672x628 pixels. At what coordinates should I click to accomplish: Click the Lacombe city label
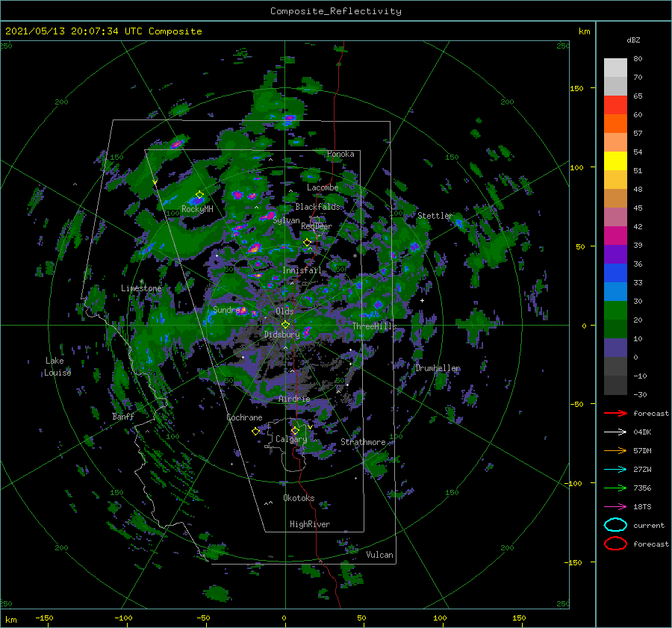(323, 187)
